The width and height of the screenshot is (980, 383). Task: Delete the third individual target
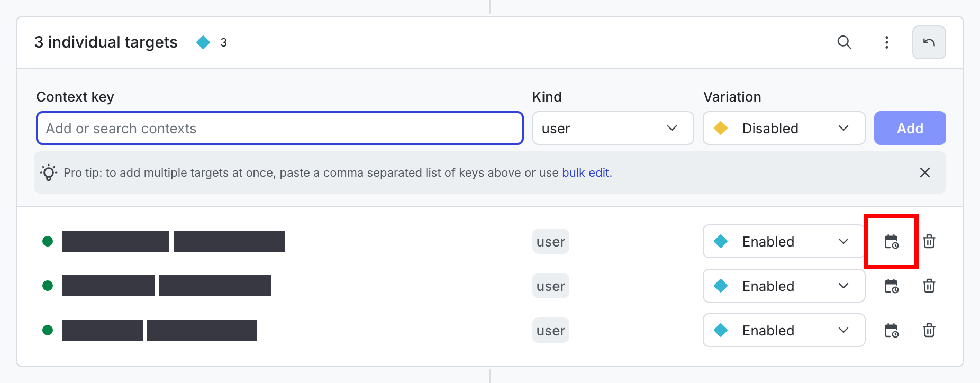coord(929,331)
